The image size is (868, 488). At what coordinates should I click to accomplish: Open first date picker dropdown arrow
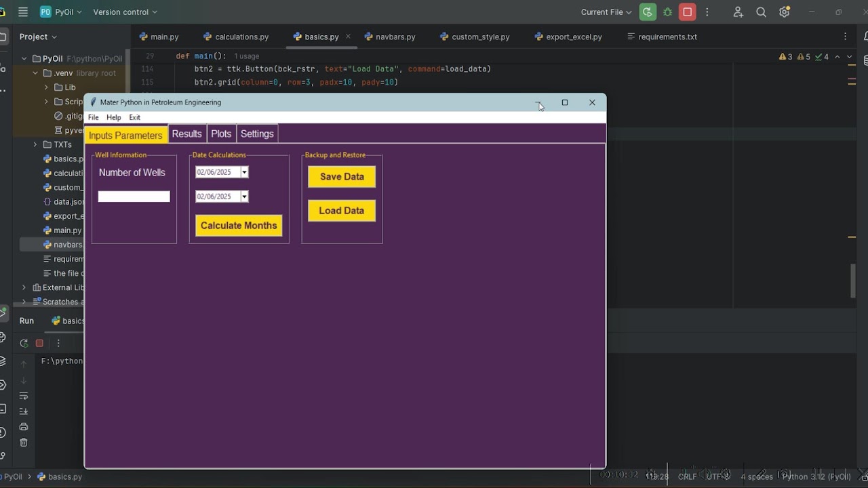pyautogui.click(x=245, y=172)
